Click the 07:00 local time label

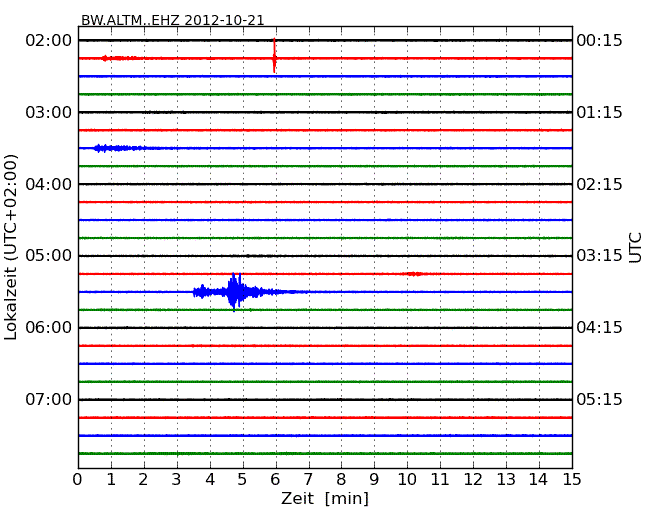pos(49,399)
